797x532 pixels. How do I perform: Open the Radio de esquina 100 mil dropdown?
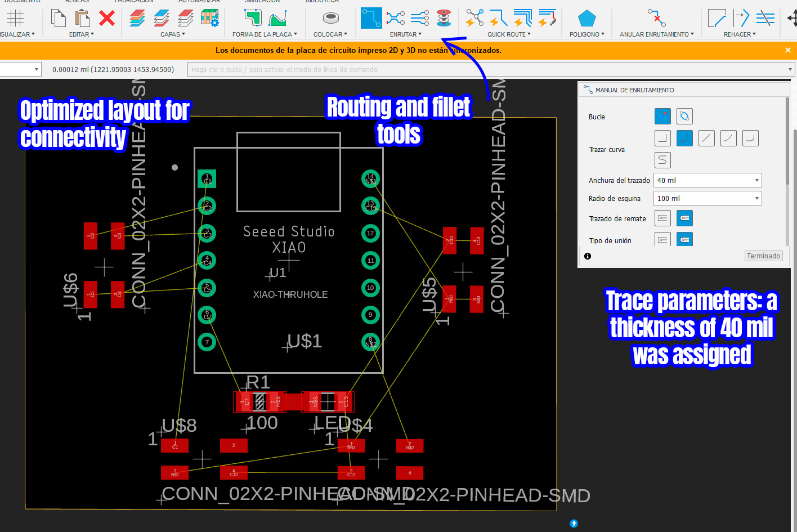pos(708,198)
